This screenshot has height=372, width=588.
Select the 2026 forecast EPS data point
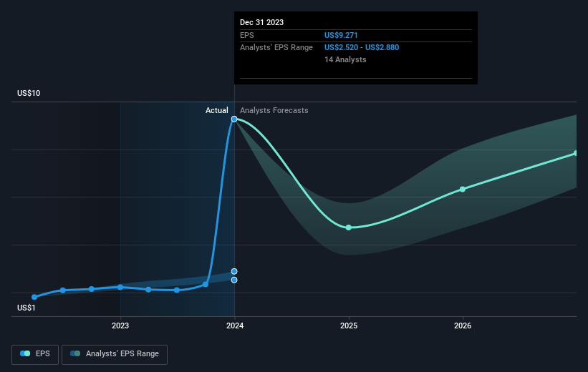tap(463, 189)
